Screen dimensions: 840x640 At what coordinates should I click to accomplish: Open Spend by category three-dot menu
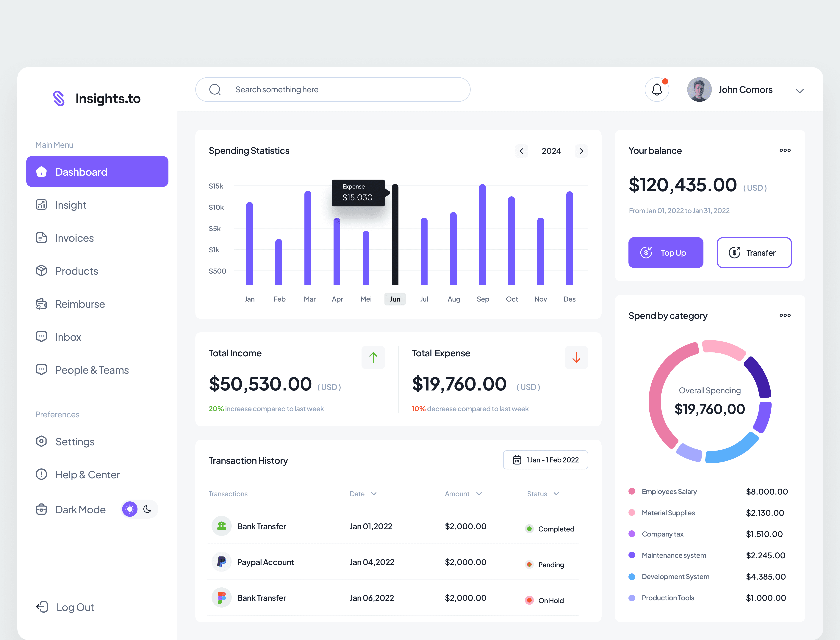[x=785, y=315]
